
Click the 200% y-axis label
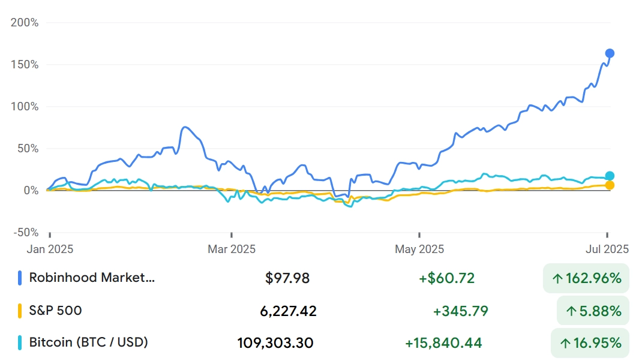pyautogui.click(x=25, y=22)
